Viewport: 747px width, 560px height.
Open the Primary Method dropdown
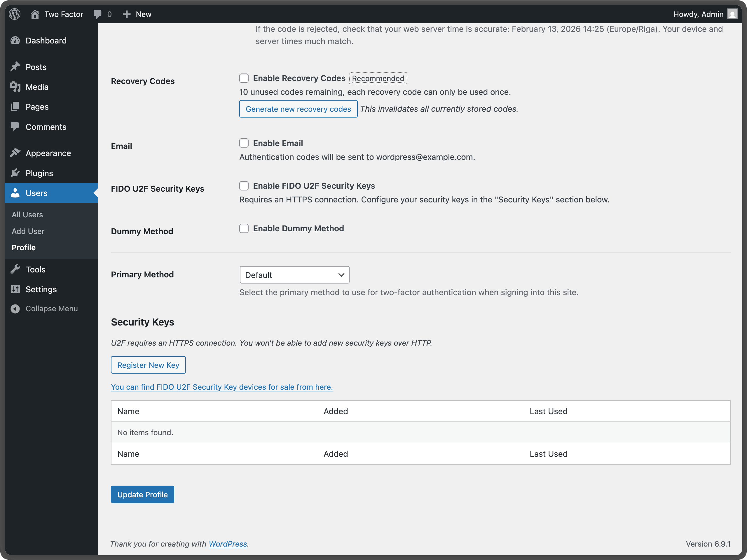coord(294,275)
